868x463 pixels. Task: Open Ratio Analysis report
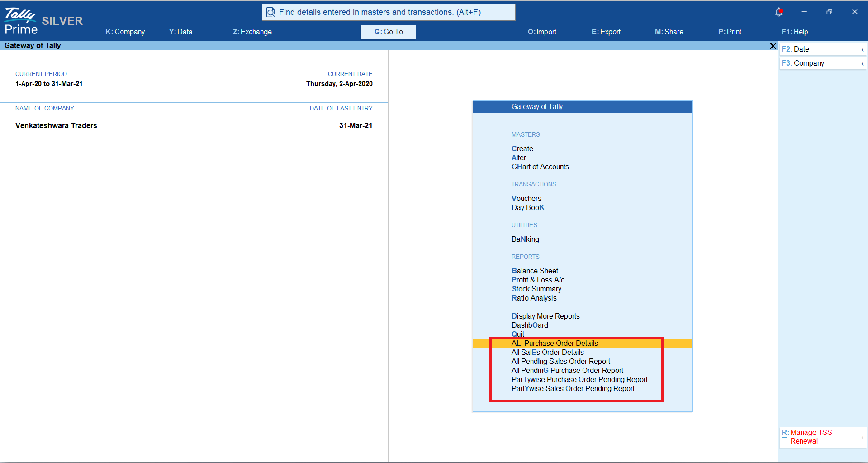[x=534, y=298]
